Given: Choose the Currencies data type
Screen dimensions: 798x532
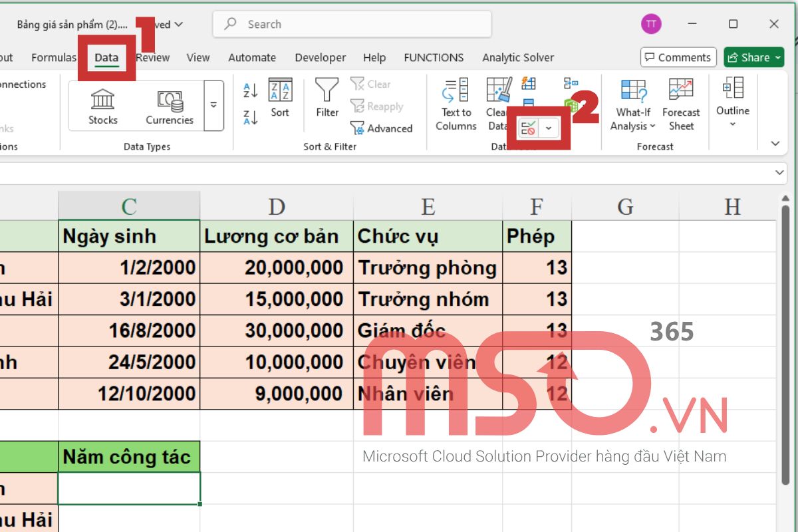Looking at the screenshot, I should [x=170, y=107].
